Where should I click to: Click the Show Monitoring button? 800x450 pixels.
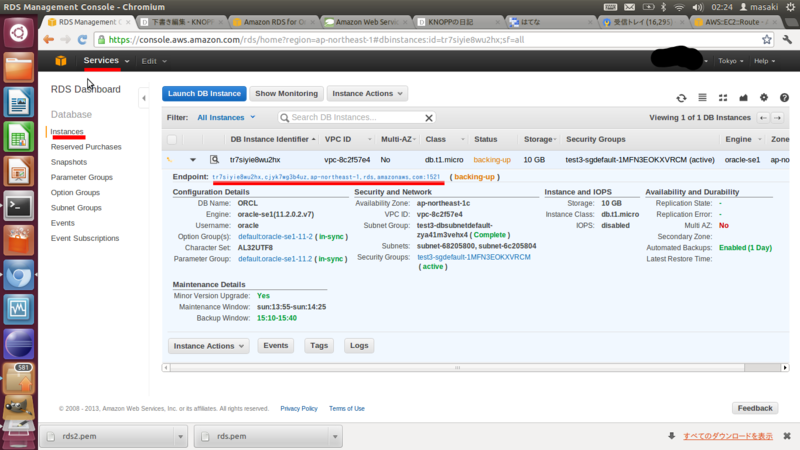[x=286, y=93]
